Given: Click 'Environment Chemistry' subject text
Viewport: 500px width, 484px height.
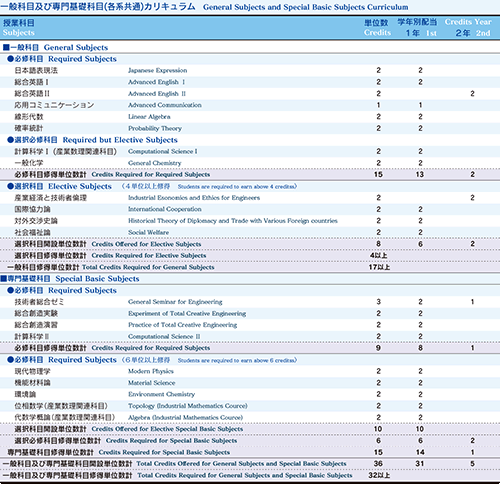Looking at the screenshot, I should tap(161, 394).
